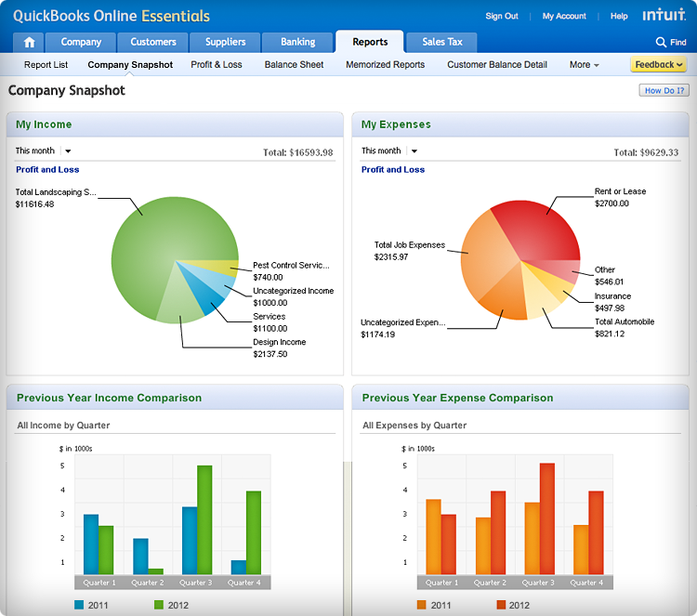This screenshot has width=697, height=616.
Task: Click the Services $1100.00 label
Action: click(x=270, y=322)
